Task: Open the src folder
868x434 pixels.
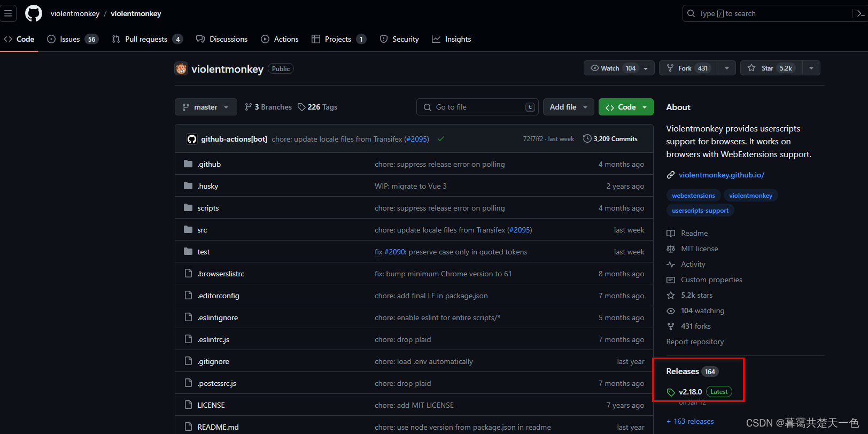Action: [x=202, y=230]
